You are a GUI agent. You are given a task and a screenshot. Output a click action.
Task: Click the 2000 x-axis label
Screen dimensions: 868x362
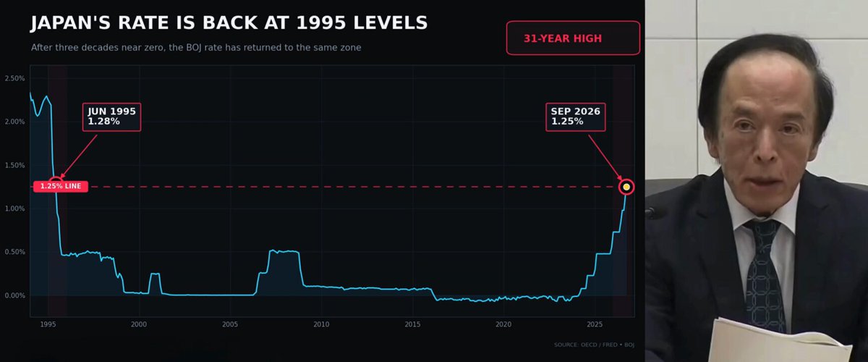(139, 324)
